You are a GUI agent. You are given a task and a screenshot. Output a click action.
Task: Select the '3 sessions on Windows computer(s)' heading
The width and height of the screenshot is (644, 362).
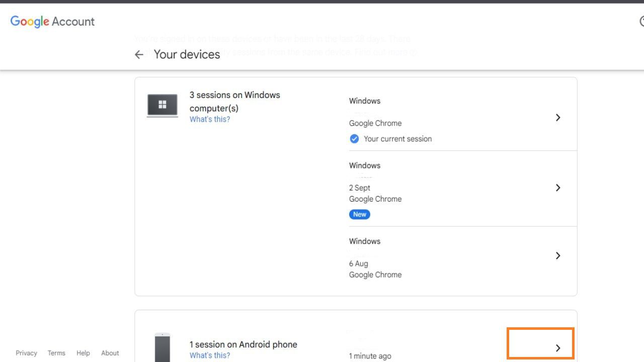235,102
